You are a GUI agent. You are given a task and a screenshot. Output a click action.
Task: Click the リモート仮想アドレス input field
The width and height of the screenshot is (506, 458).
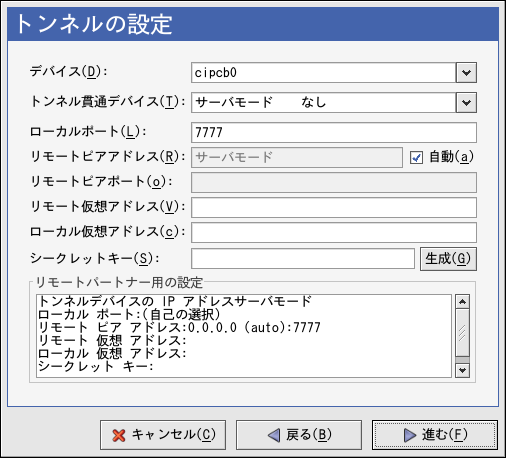(334, 207)
